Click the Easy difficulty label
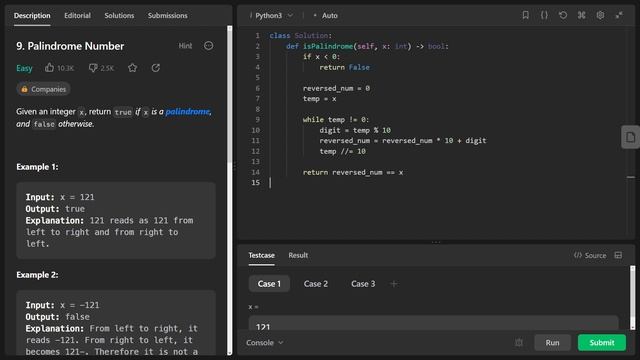Image resolution: width=640 pixels, height=360 pixels. point(24,68)
